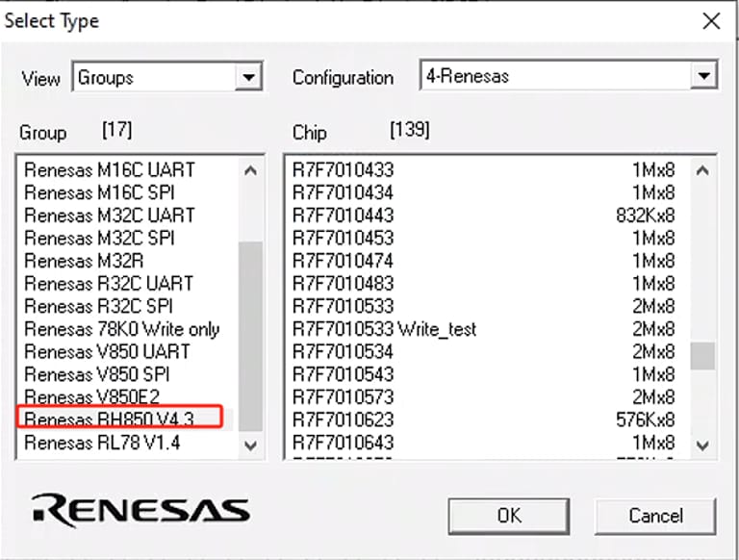Click OK to confirm chip selection
Viewport: 739px width, 560px height.
pyautogui.click(x=508, y=516)
